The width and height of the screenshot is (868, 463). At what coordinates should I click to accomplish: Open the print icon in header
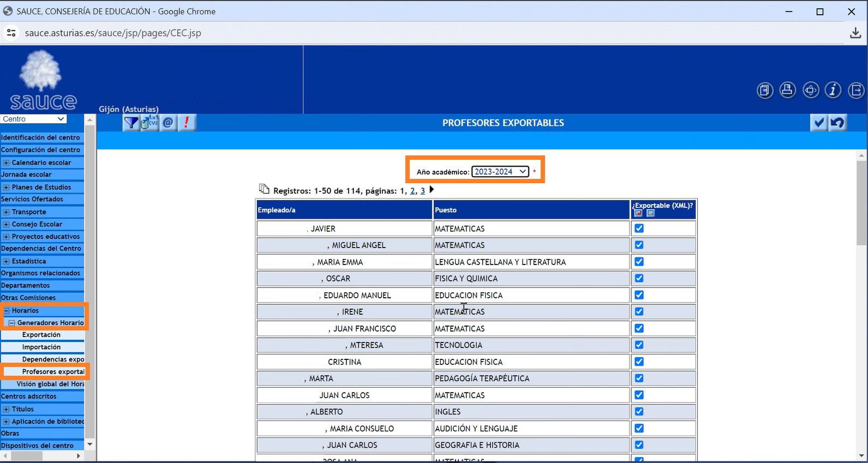(x=787, y=90)
